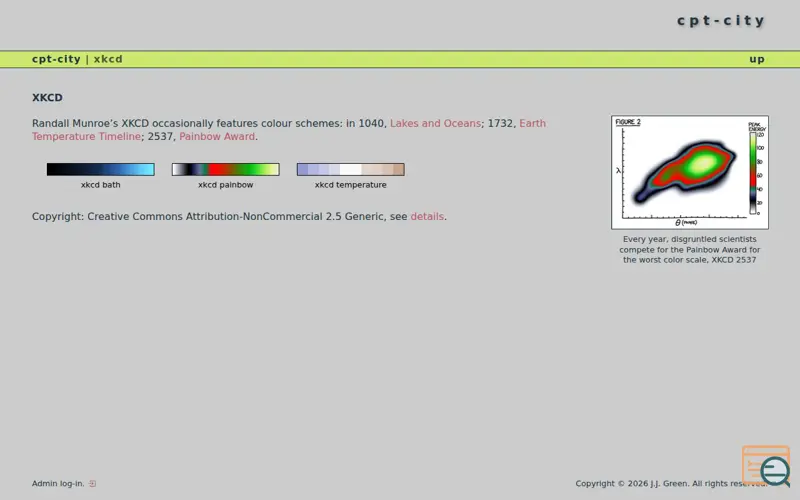Open the Lakes and Oceans link
800x500 pixels.
[x=435, y=123]
